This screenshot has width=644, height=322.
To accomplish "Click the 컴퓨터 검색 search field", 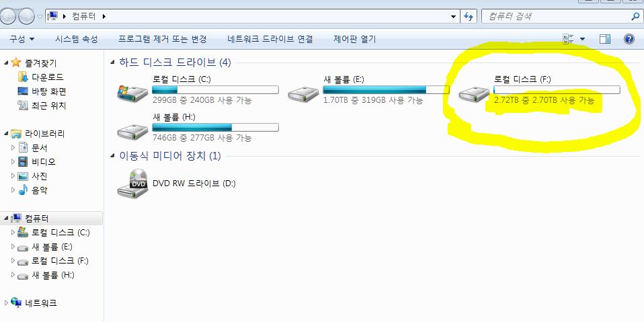I will click(x=555, y=16).
